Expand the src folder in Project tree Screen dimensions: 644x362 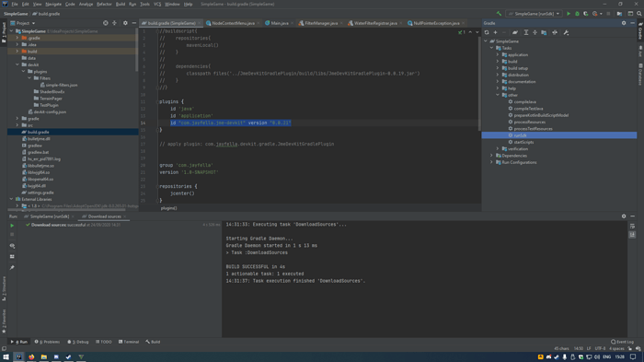(x=17, y=125)
